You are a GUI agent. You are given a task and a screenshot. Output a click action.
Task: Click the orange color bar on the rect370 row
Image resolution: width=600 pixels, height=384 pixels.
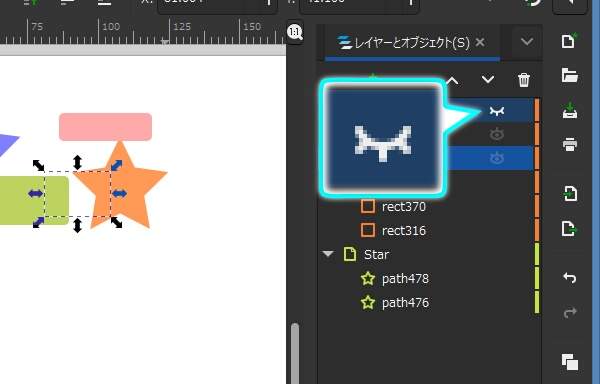pyautogui.click(x=537, y=206)
